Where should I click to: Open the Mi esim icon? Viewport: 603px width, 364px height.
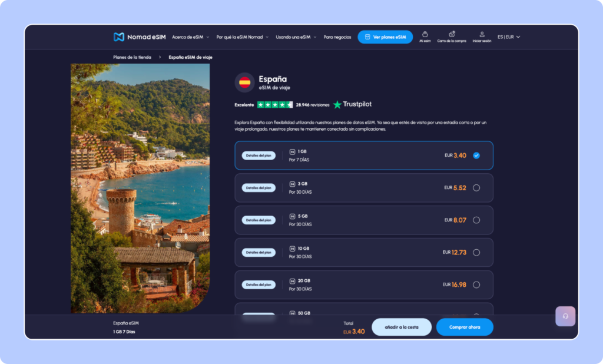[425, 35]
